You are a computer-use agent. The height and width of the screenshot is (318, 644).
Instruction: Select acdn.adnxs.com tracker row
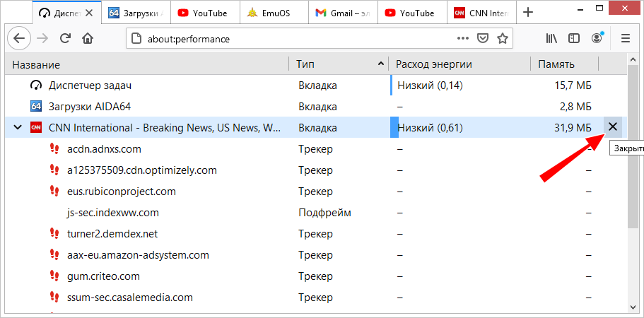pos(316,149)
